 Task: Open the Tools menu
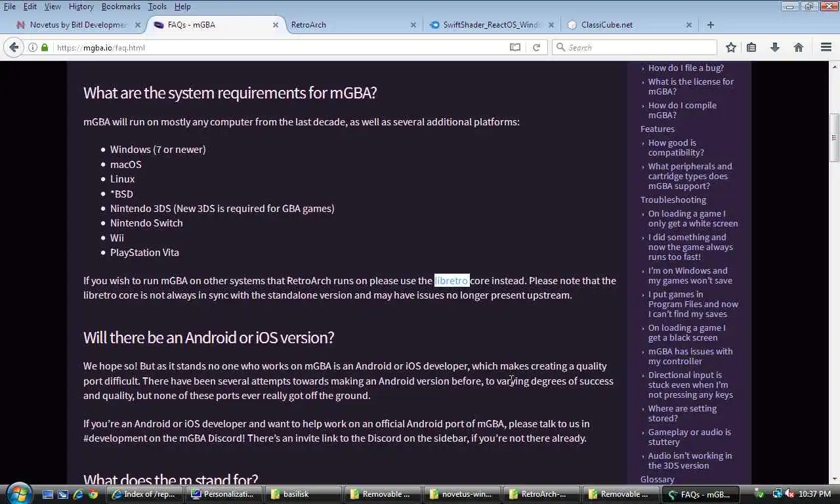pos(157,7)
